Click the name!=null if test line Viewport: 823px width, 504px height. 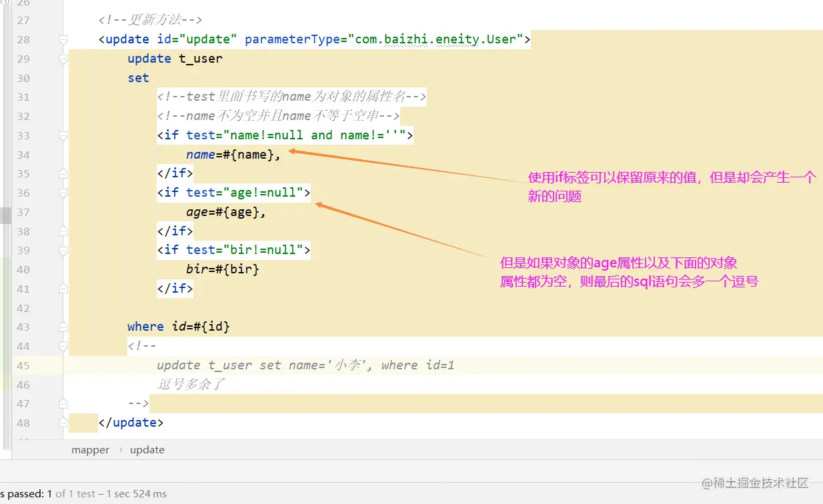tap(285, 135)
